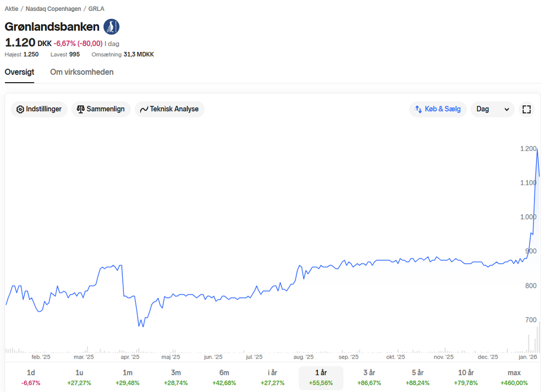The height and width of the screenshot is (392, 541).
Task: Expand the Dag interval dropdown
Action: pyautogui.click(x=492, y=109)
